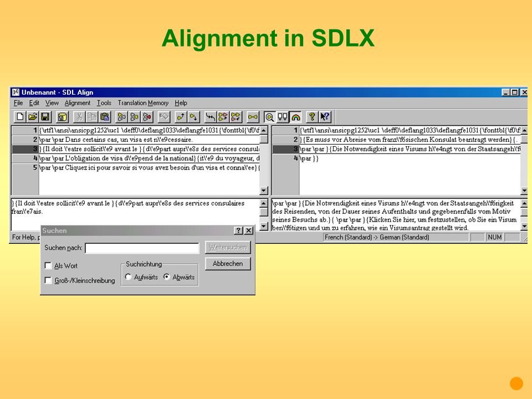Enable the Als Wort checkbox
Image resolution: width=532 pixels, height=399 pixels.
tap(48, 265)
